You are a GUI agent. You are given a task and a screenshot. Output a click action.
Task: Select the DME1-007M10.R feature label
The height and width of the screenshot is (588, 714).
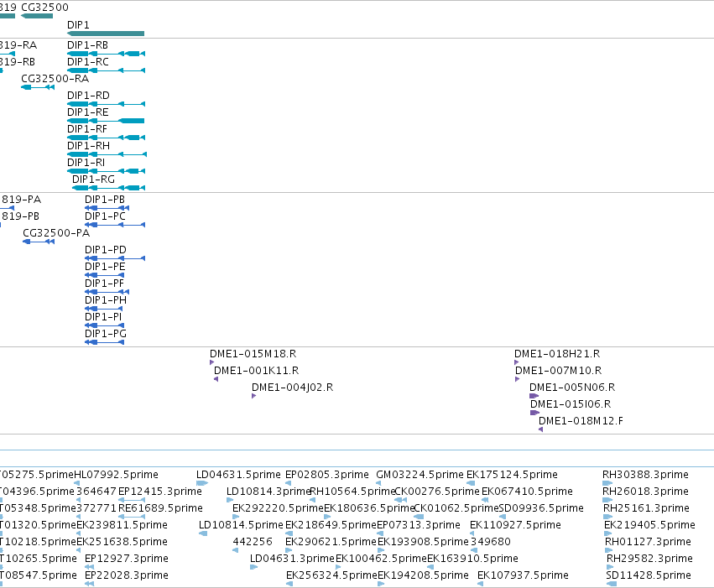pyautogui.click(x=558, y=371)
